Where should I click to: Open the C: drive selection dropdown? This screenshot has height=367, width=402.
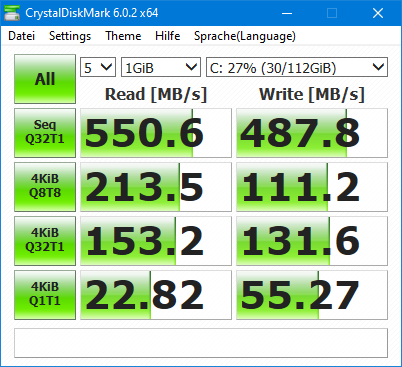pyautogui.click(x=297, y=67)
